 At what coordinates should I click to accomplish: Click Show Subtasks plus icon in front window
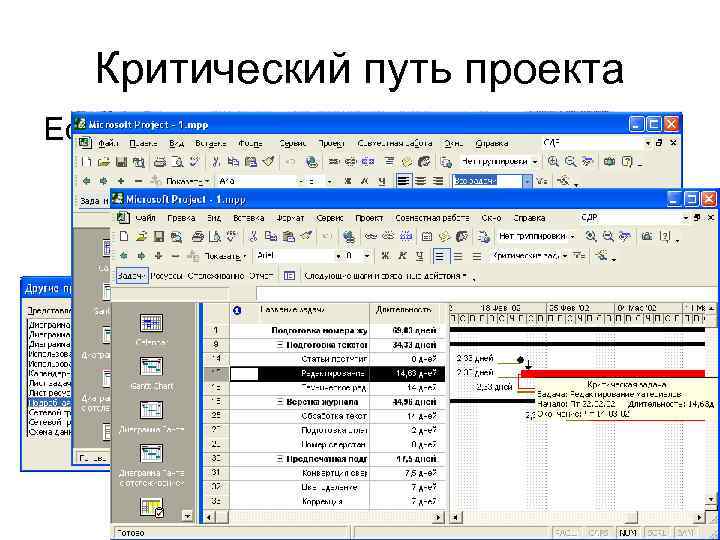click(x=158, y=256)
